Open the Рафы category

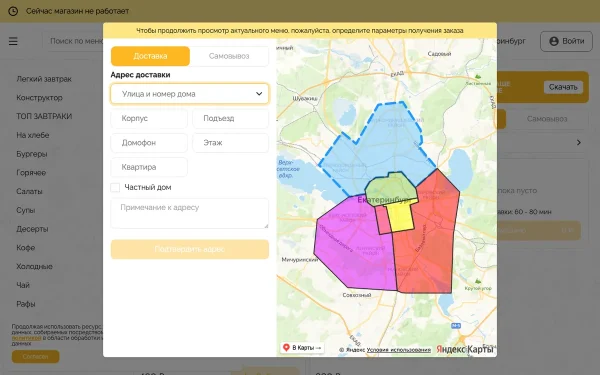click(26, 304)
